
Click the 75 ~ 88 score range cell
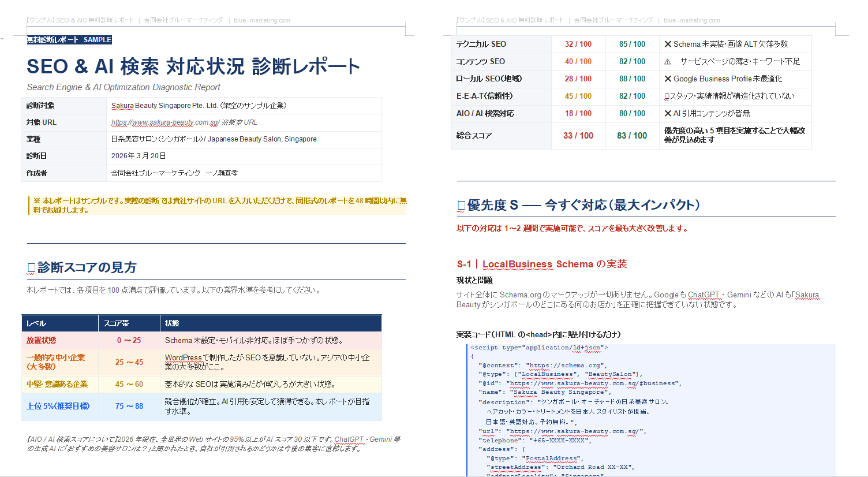[x=129, y=407]
